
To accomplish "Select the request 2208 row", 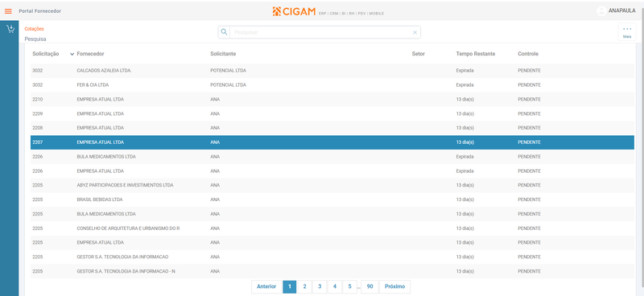I will click(x=332, y=128).
